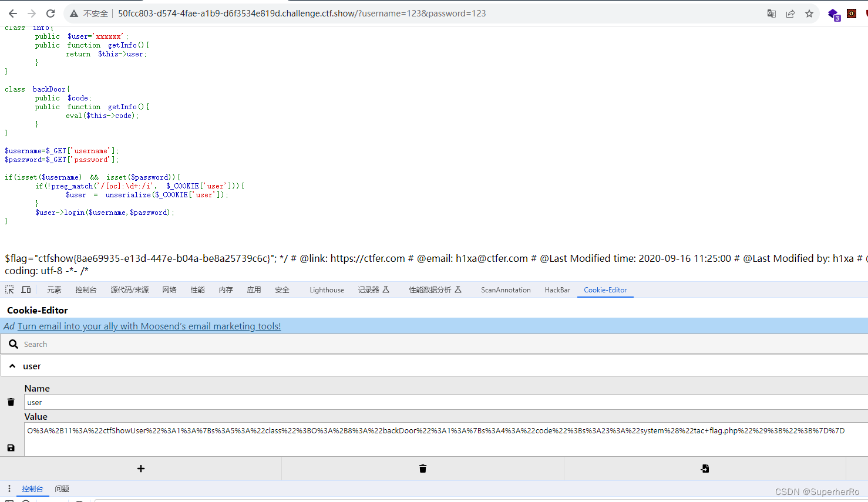Click the cookie Name input field
This screenshot has width=868, height=502.
[x=446, y=402]
